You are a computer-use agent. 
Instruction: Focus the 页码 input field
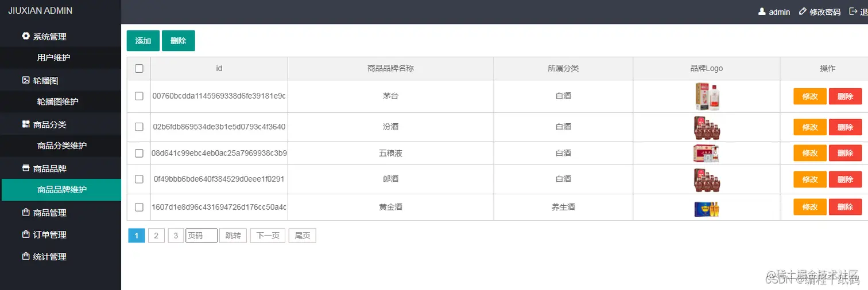(201, 236)
